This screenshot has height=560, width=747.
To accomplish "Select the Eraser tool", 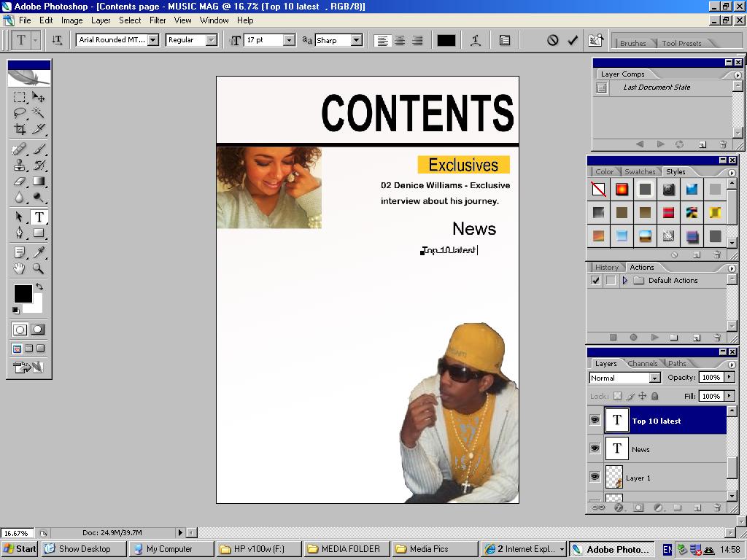I will 19,181.
